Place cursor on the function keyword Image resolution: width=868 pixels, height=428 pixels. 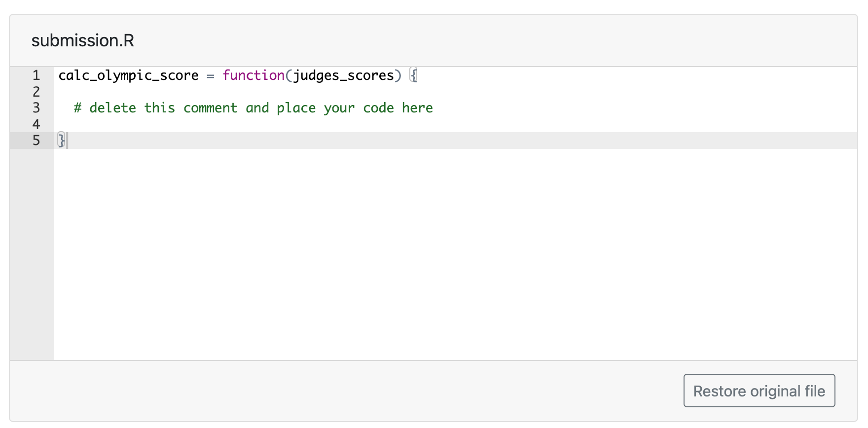[x=253, y=75]
